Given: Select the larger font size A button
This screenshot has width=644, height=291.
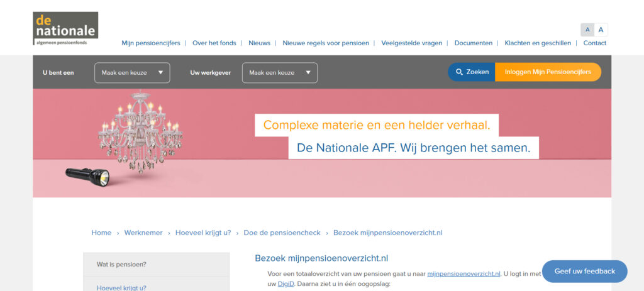Looking at the screenshot, I should pyautogui.click(x=601, y=30).
